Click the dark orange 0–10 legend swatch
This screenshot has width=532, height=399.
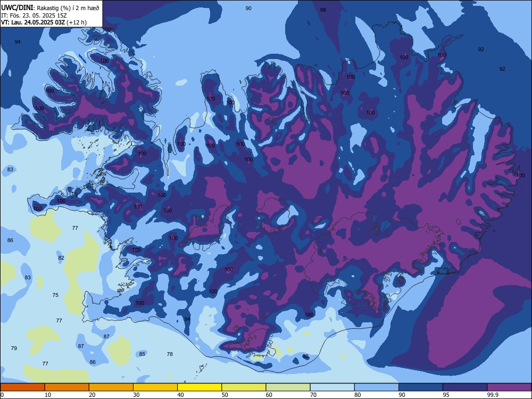click(22, 387)
